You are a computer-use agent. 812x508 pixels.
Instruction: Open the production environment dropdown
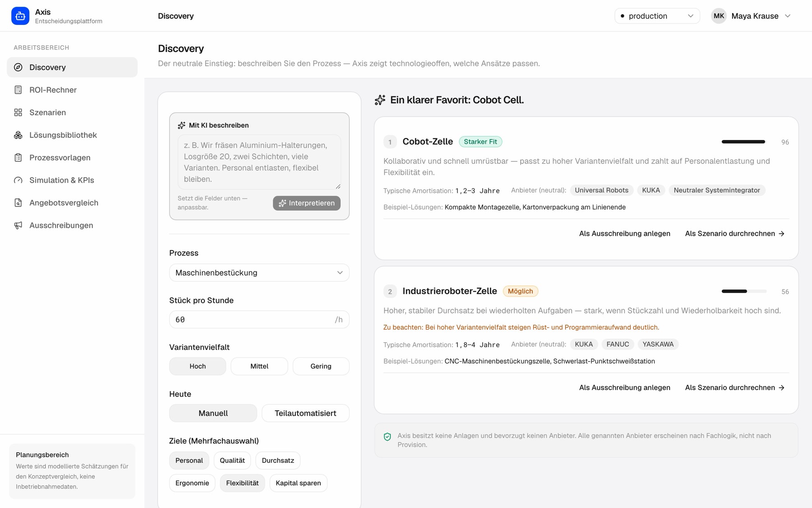(657, 16)
